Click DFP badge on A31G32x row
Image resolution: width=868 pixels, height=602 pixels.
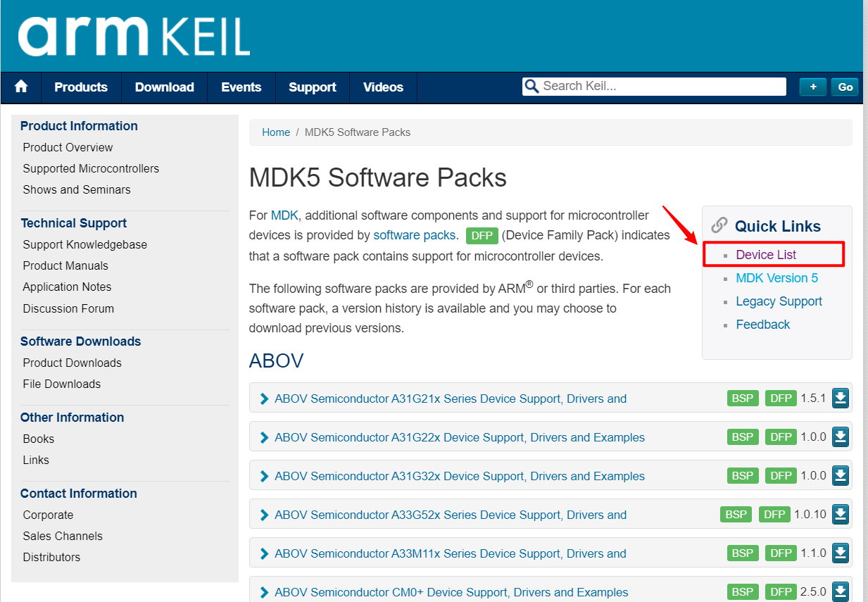coord(781,476)
